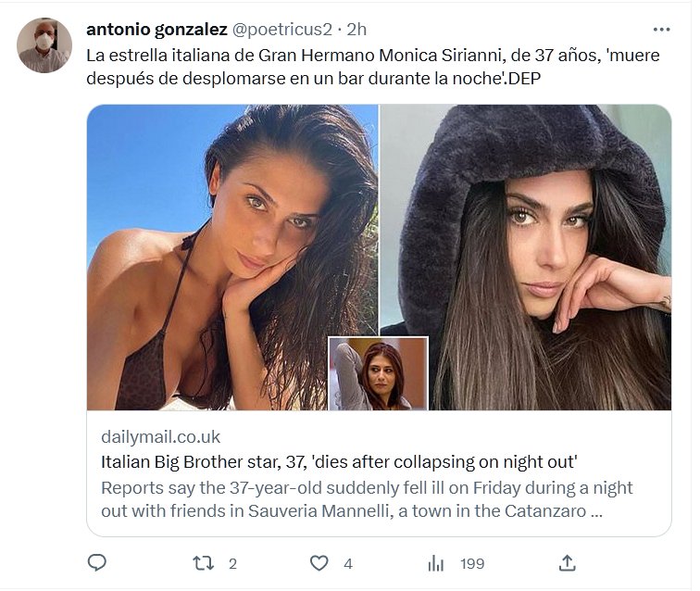Click the dailymail.co.uk domain text
Screen dimensions: 700x591
tap(160, 436)
